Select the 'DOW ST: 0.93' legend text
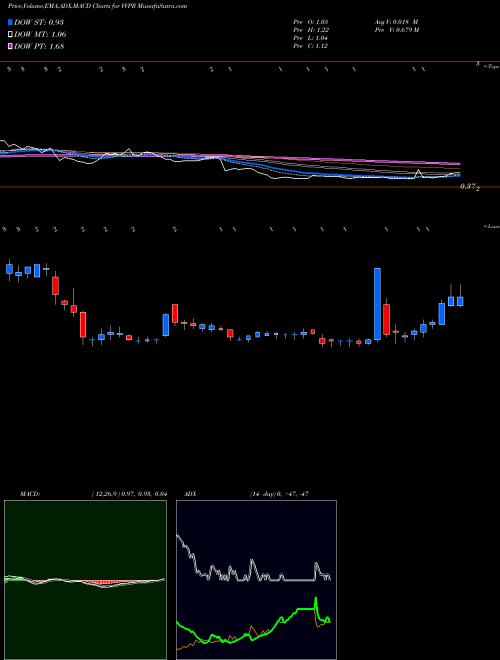 (39, 22)
